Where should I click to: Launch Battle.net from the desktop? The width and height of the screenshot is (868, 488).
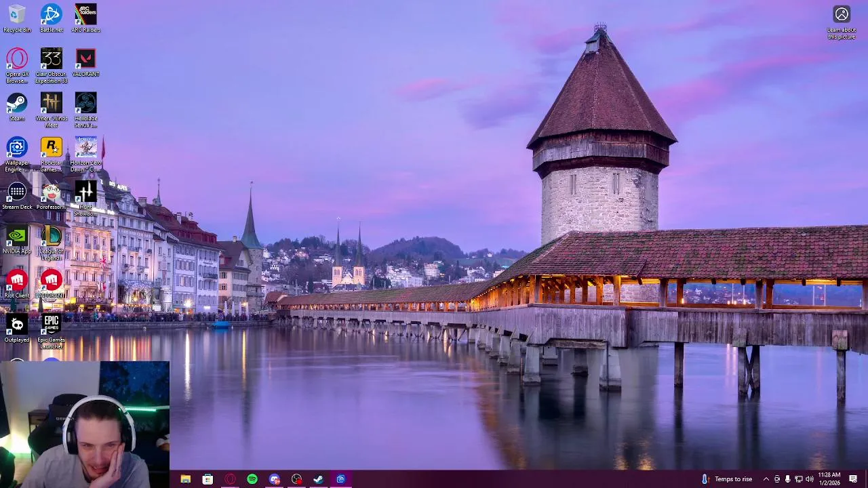click(52, 18)
